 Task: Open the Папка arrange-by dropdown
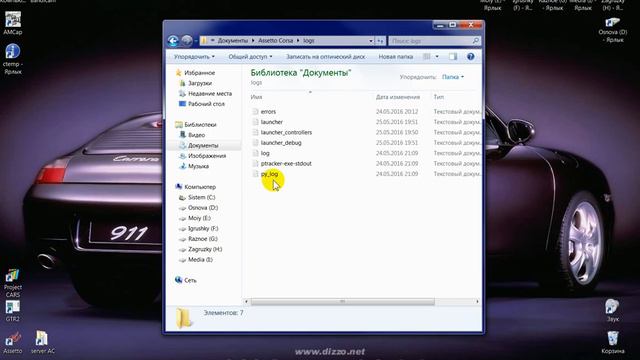click(453, 77)
